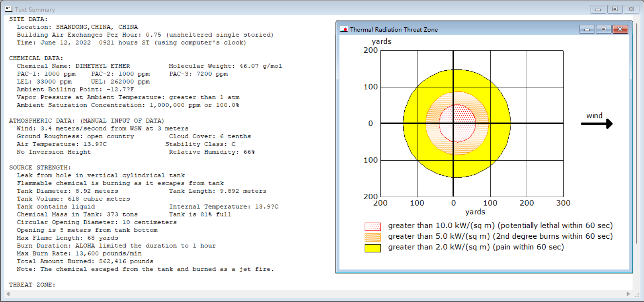The width and height of the screenshot is (644, 302).
Task: Click the red 10.0 kW legend swatch
Action: click(x=372, y=227)
